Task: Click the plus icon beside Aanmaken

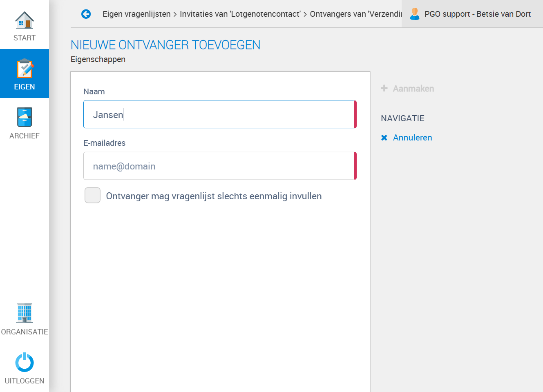Action: (384, 88)
